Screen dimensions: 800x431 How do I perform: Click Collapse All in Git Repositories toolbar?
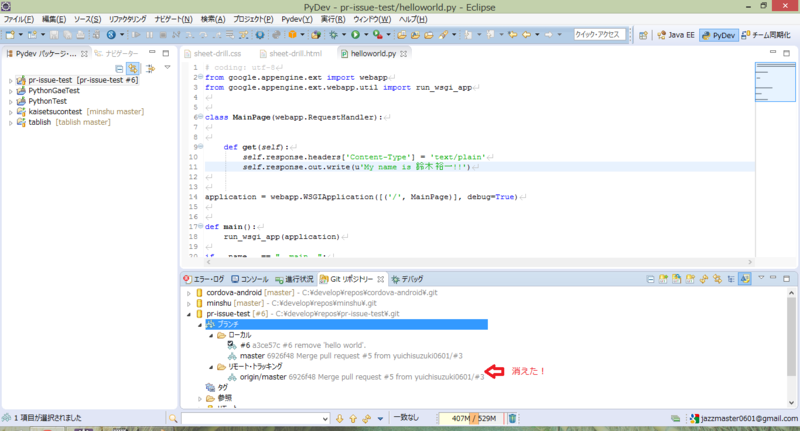tap(650, 279)
